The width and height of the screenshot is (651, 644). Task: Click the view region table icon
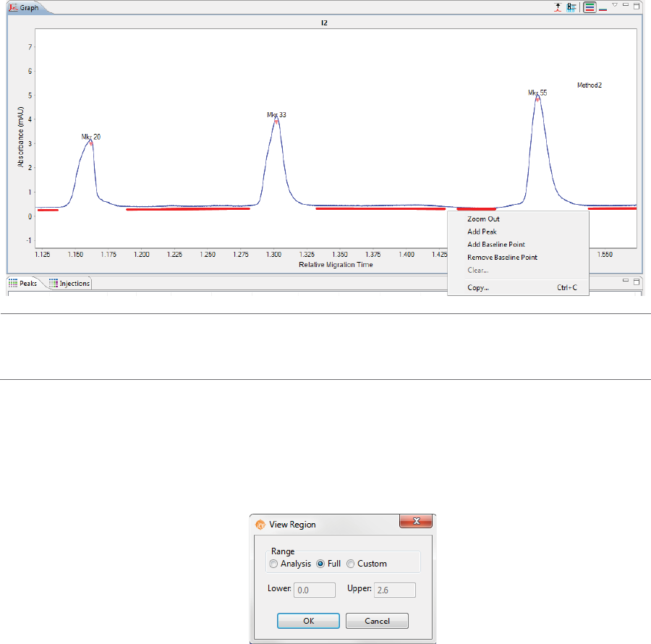click(x=571, y=7)
